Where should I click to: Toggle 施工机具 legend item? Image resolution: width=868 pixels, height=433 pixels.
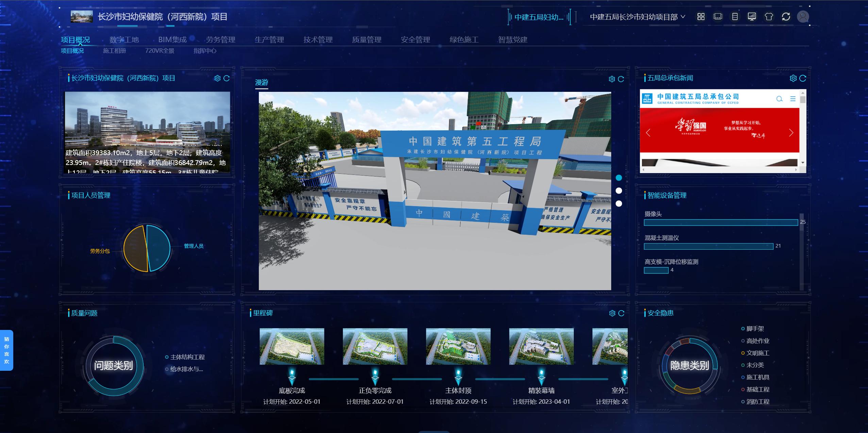[755, 377]
